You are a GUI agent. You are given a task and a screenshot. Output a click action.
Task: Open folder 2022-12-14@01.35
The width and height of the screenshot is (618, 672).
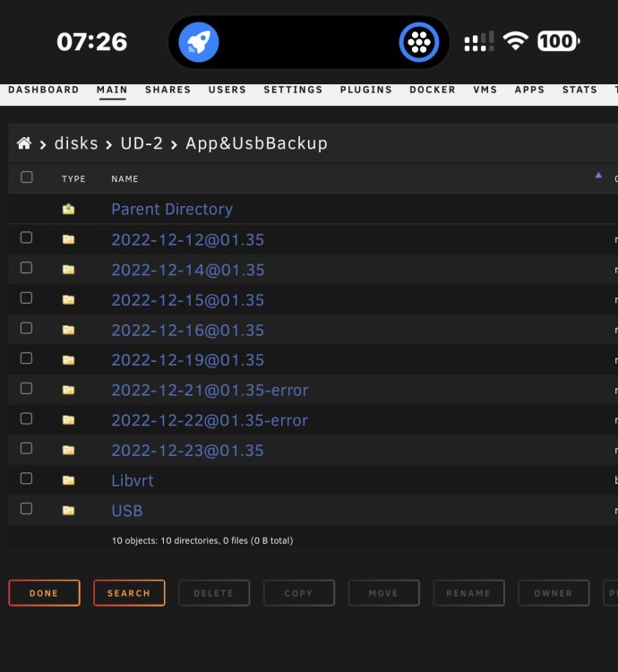[x=187, y=270]
